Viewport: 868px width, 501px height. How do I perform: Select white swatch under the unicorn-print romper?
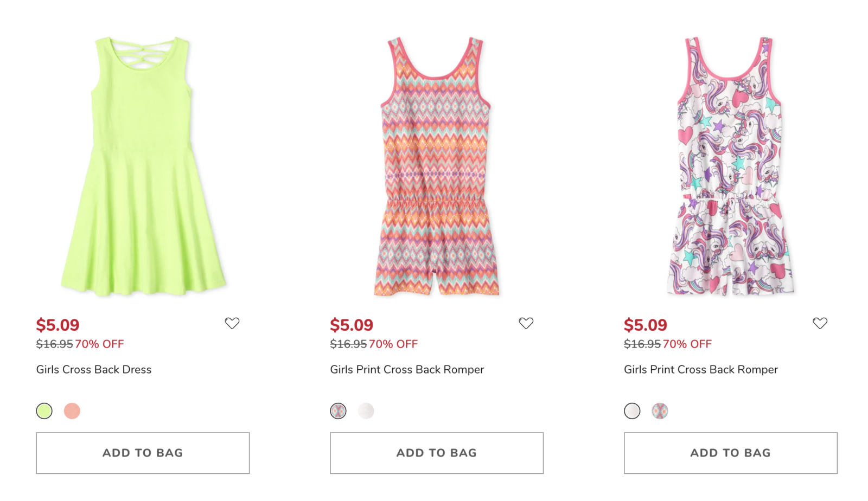tap(632, 411)
